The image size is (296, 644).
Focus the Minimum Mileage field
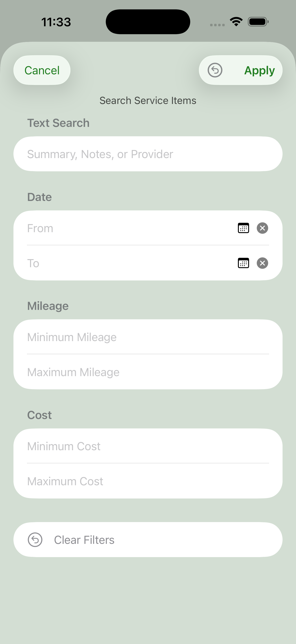pos(148,337)
